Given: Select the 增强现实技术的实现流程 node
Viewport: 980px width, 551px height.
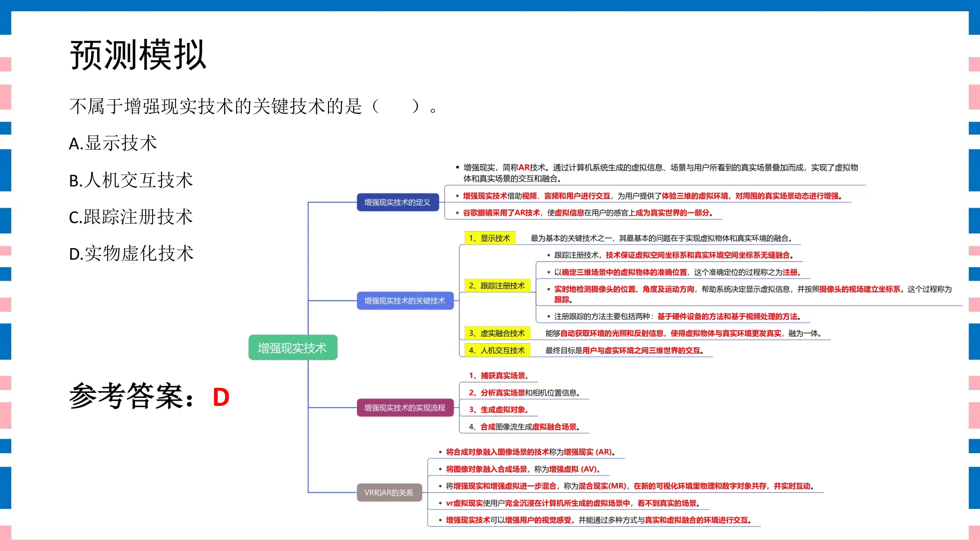Looking at the screenshot, I should (x=405, y=408).
